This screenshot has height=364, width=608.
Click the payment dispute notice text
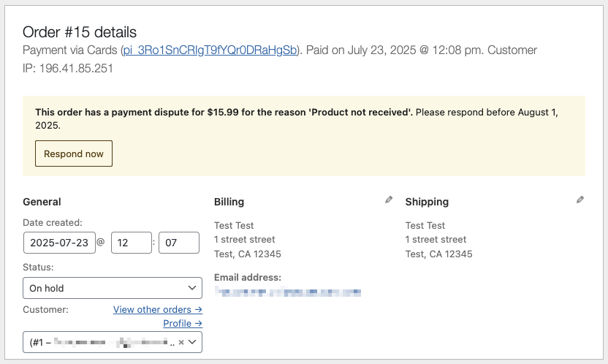coord(297,118)
